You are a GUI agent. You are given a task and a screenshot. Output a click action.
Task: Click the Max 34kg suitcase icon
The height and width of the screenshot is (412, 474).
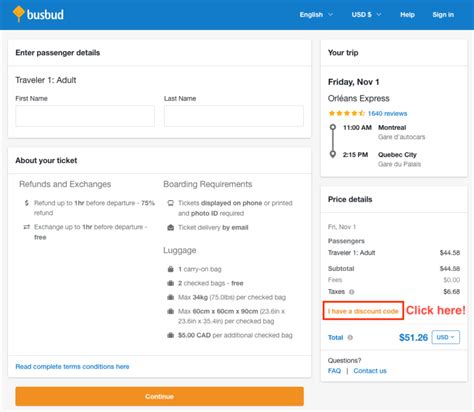171,297
